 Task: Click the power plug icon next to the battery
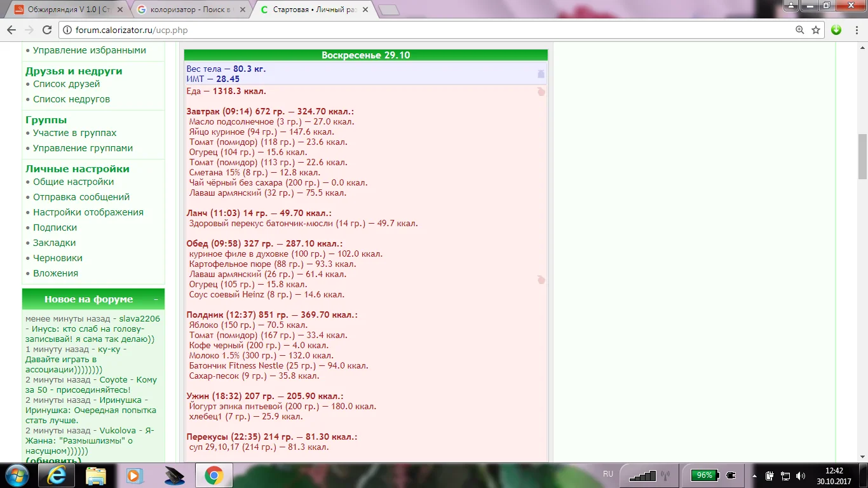[731, 475]
